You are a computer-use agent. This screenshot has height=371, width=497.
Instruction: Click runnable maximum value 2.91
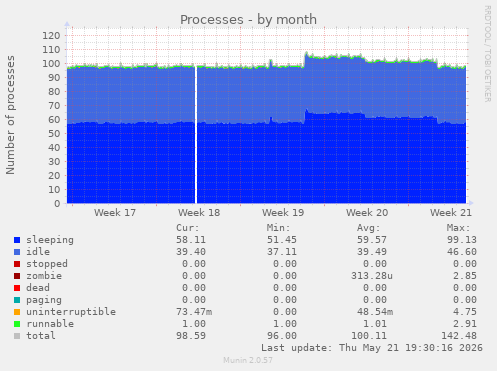click(465, 324)
